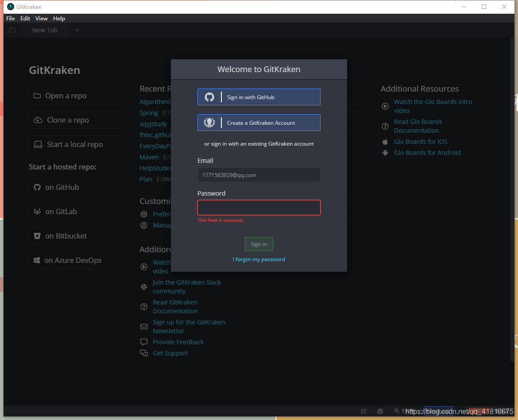Click the GitKraken logo in title bar
The image size is (518, 420).
pos(11,7)
